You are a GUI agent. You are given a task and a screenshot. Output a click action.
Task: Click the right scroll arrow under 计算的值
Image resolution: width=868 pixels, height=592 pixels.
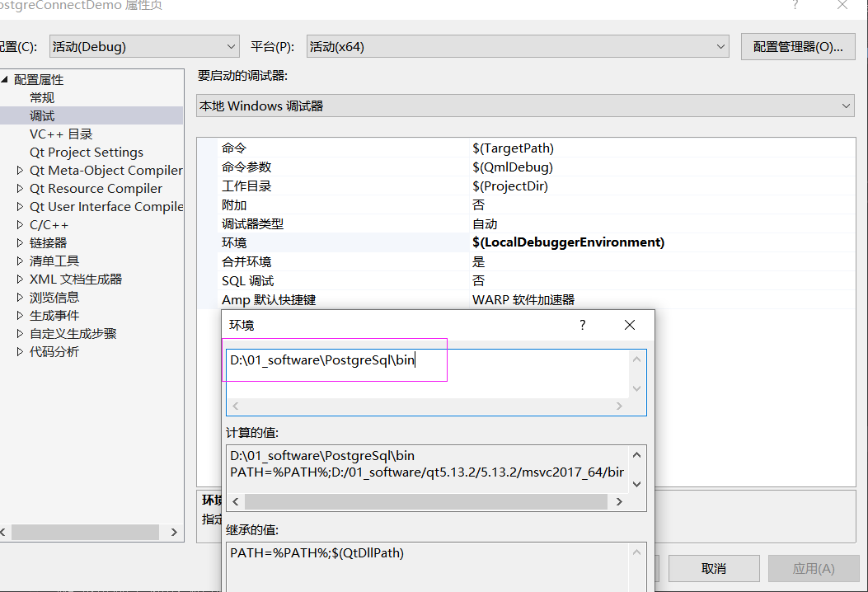[x=619, y=501]
